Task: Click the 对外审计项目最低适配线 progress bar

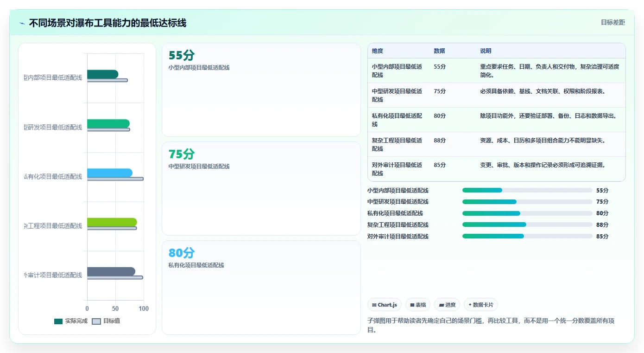Action: [527, 237]
